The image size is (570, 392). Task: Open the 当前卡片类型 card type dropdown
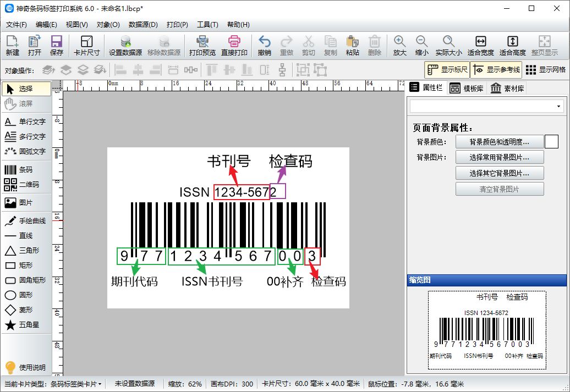click(x=53, y=384)
